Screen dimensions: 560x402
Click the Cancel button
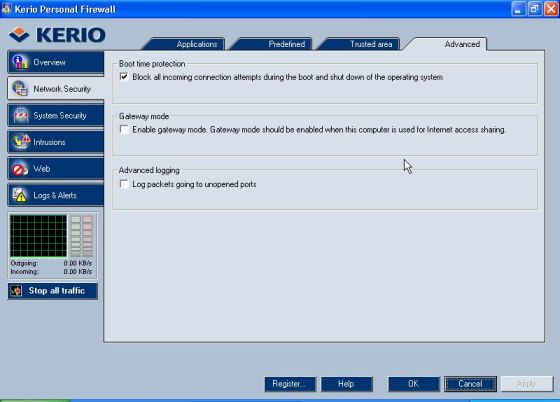[x=470, y=384]
